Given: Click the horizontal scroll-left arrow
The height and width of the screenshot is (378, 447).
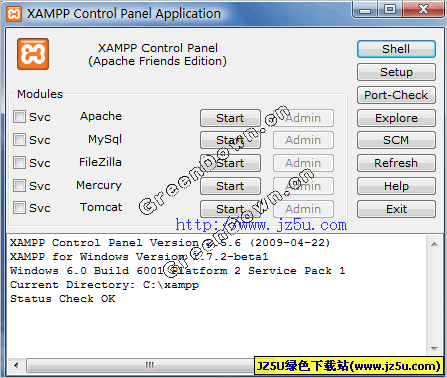Looking at the screenshot, I should (x=16, y=365).
